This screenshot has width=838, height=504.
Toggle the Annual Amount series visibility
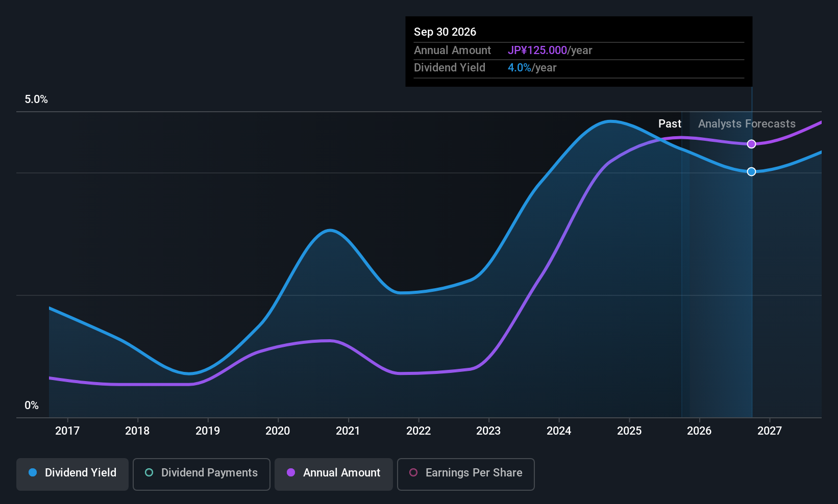click(x=333, y=473)
